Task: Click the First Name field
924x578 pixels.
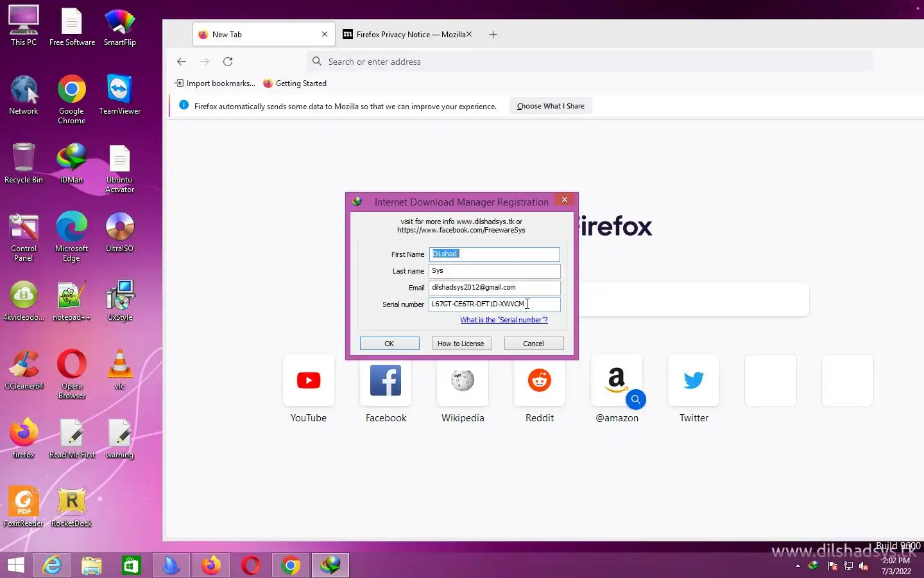Action: pos(494,254)
